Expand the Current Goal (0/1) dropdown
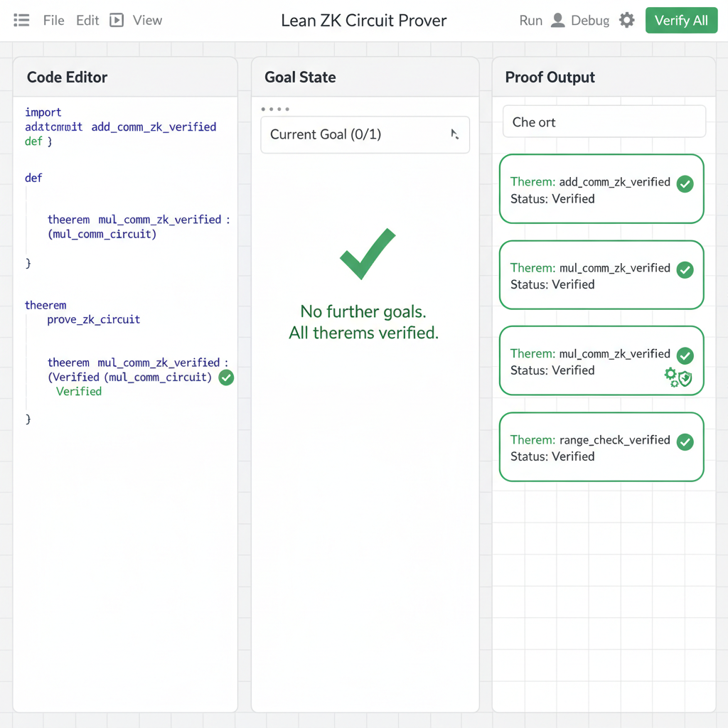The height and width of the screenshot is (728, 728). 365,134
